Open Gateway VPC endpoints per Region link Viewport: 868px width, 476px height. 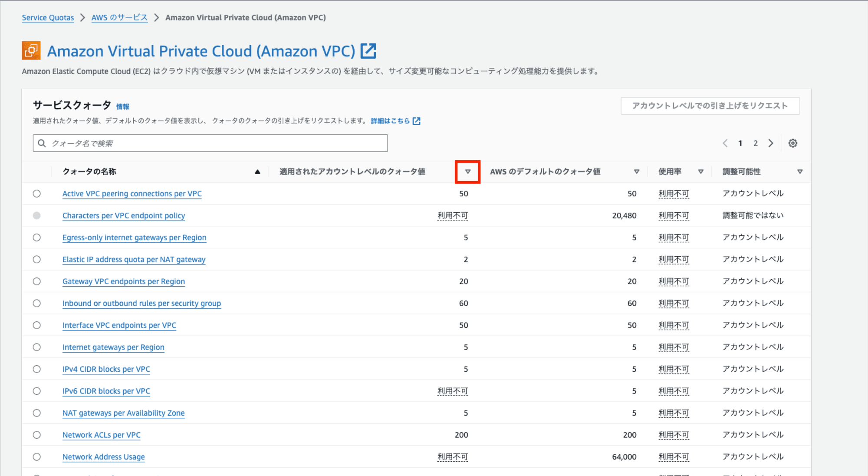[x=124, y=281]
